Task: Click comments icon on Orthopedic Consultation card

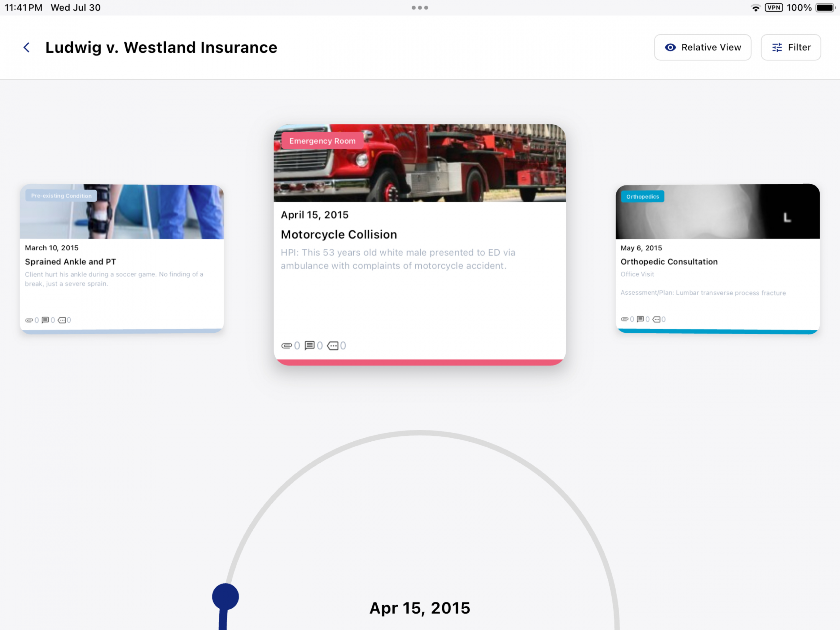Action: (640, 319)
